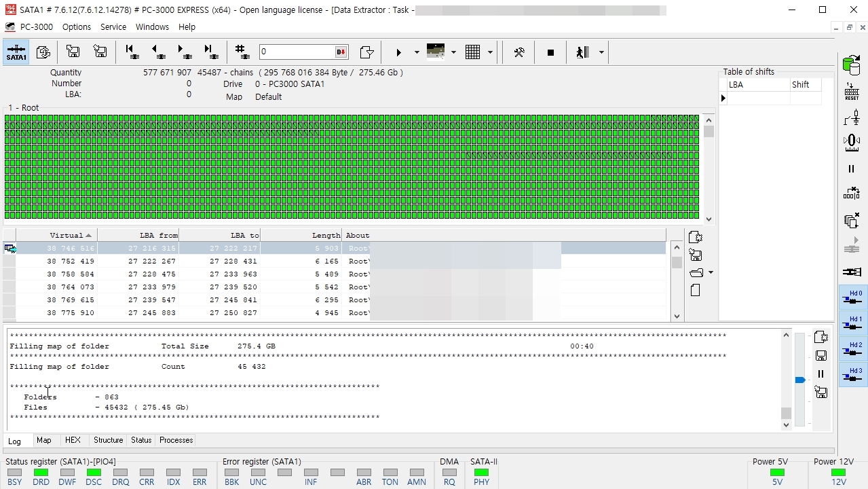Toggle head Hd 1 button
This screenshot has height=489, width=868.
click(852, 323)
